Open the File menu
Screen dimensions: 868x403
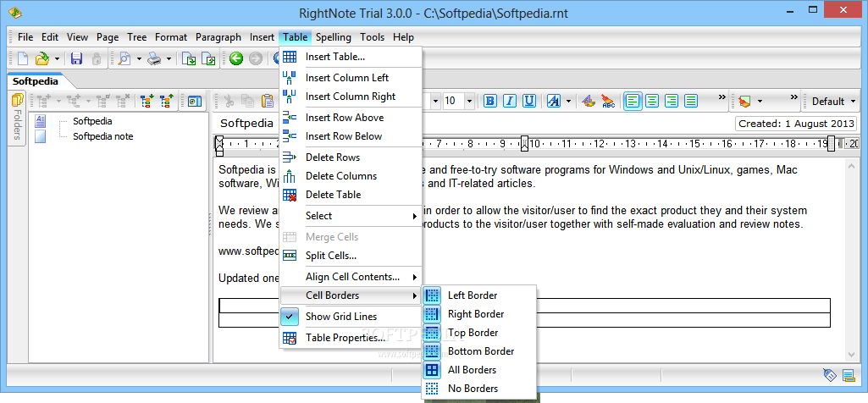click(25, 37)
